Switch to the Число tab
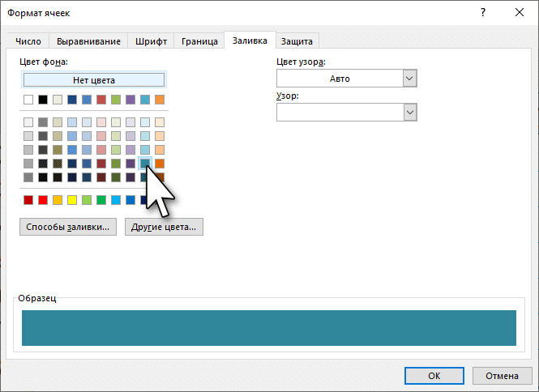The height and width of the screenshot is (392, 539). click(31, 41)
